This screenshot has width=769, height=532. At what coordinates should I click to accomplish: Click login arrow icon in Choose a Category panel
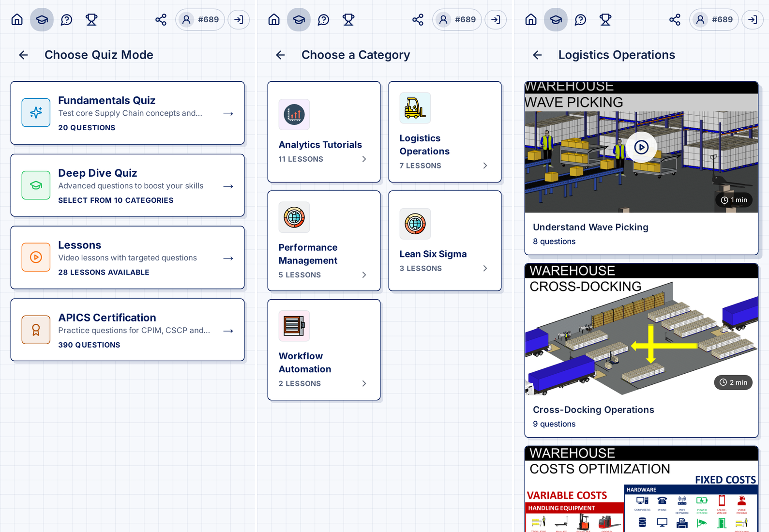(x=496, y=19)
